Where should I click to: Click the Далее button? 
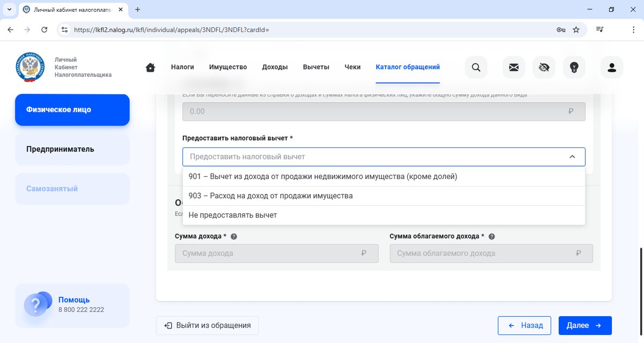point(585,325)
